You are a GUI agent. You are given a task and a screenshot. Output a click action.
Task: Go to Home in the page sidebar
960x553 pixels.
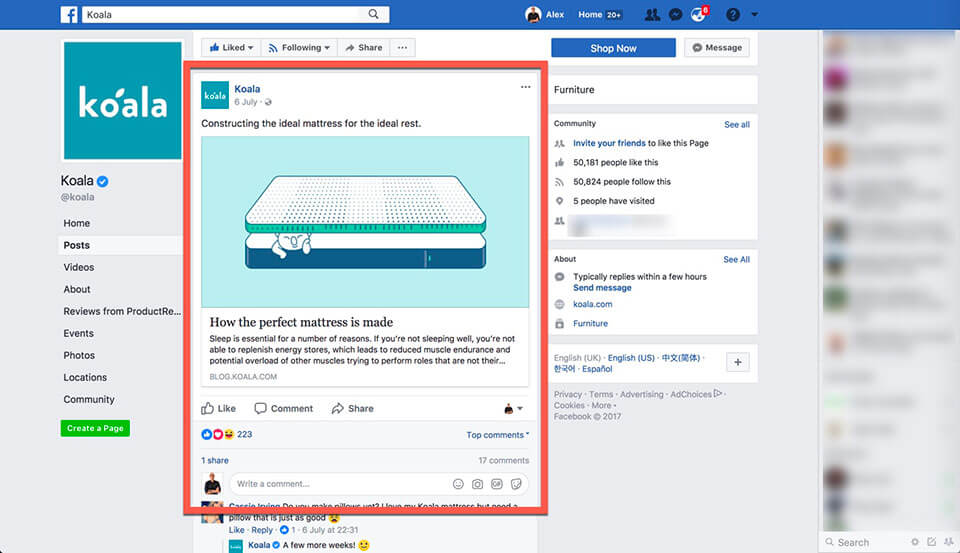(x=77, y=224)
